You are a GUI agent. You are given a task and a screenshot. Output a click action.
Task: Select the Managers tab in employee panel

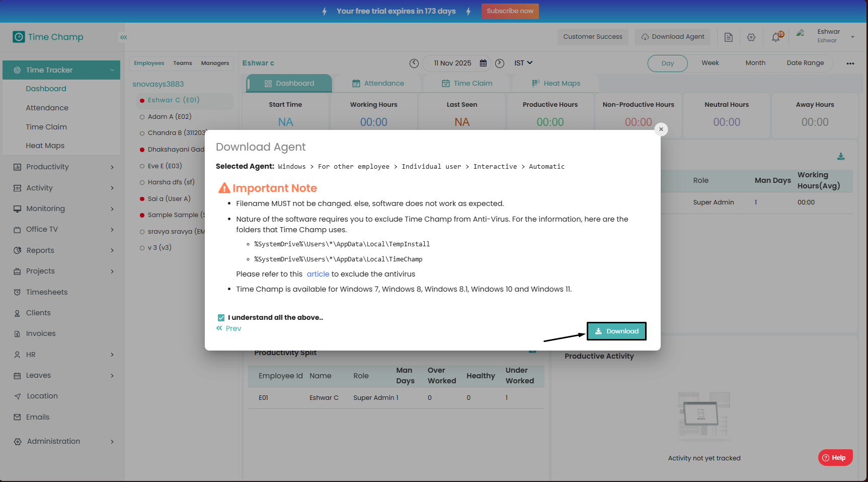pyautogui.click(x=215, y=63)
